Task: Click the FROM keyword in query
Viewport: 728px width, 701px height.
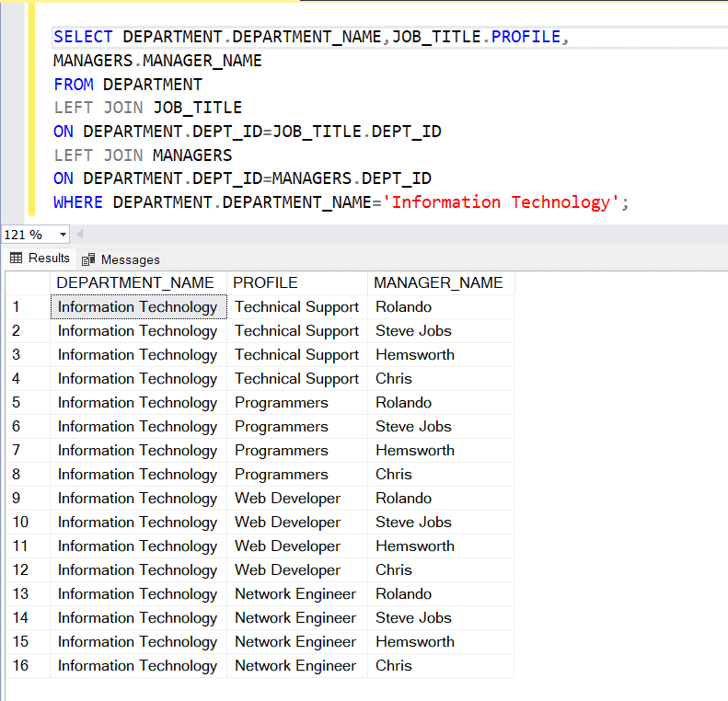Action: [x=74, y=85]
